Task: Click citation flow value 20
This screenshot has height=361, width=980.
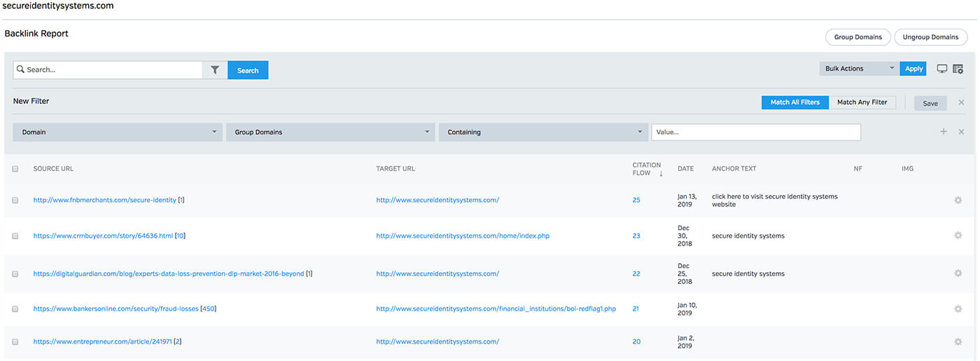Action: click(x=636, y=341)
